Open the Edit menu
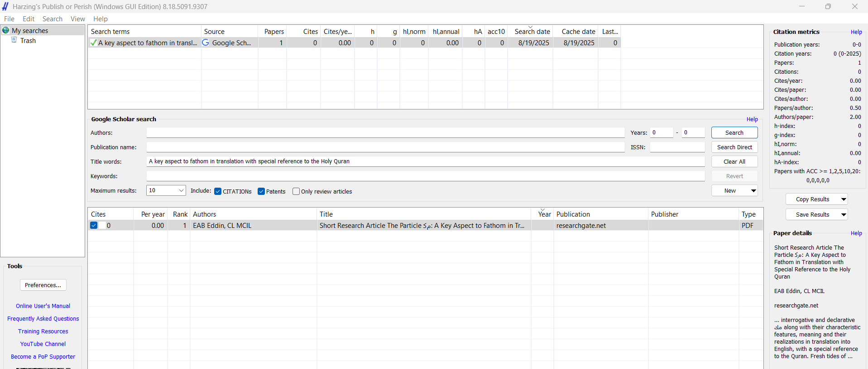Screen dimensions: 868x369 click(x=29, y=19)
